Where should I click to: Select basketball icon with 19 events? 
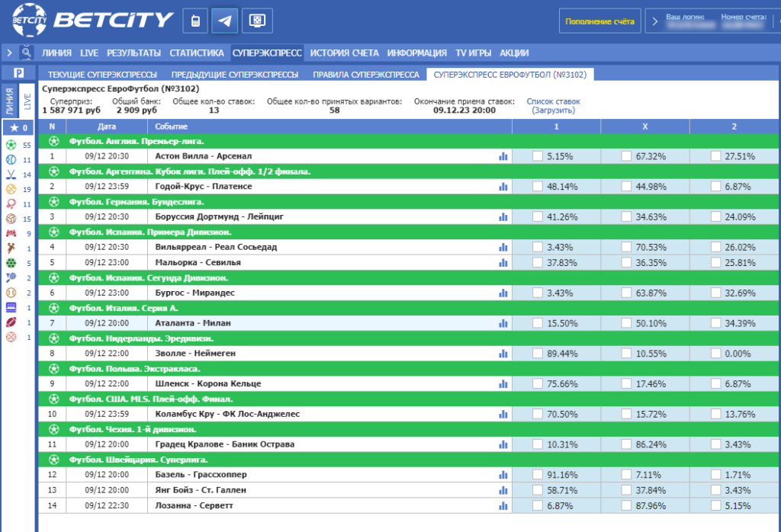[x=11, y=189]
